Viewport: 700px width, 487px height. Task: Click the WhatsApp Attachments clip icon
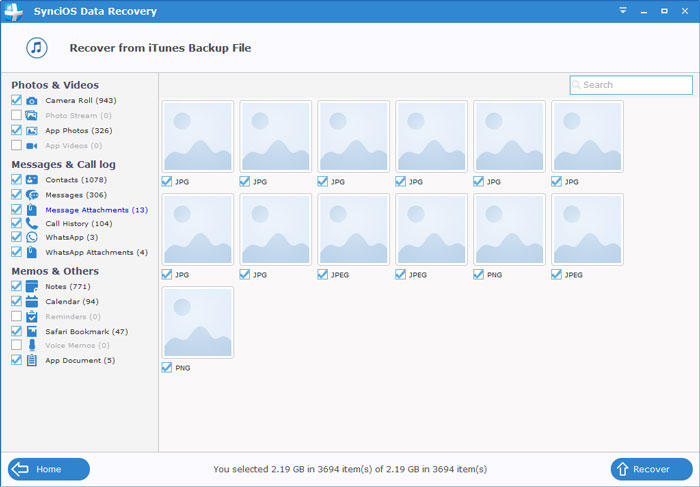tap(32, 252)
